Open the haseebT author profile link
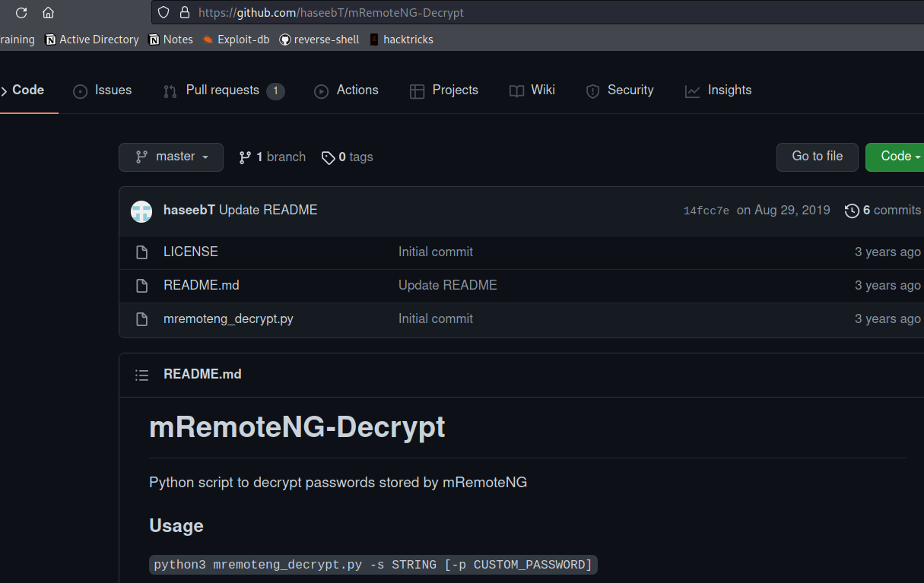Screen dimensions: 924x583 pos(189,211)
